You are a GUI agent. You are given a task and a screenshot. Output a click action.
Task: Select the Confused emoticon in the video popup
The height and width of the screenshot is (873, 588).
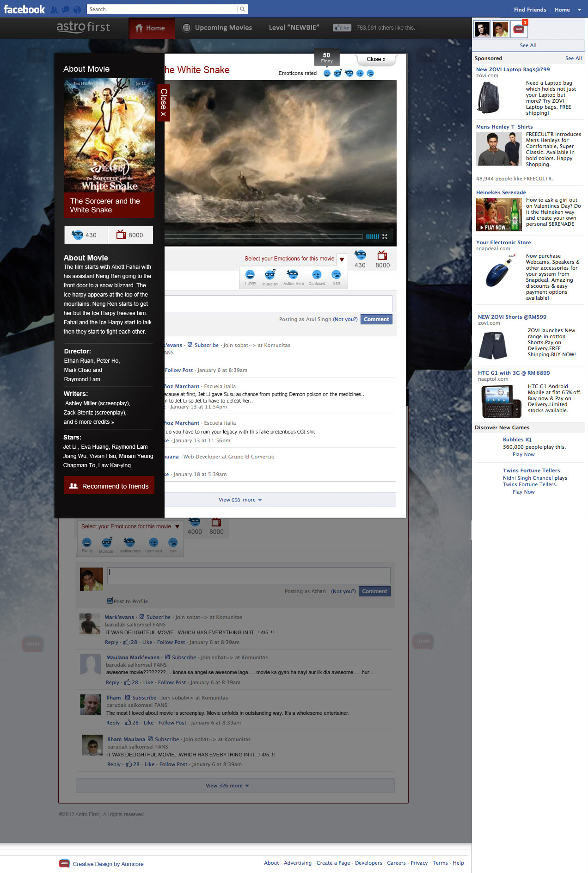[x=317, y=274]
